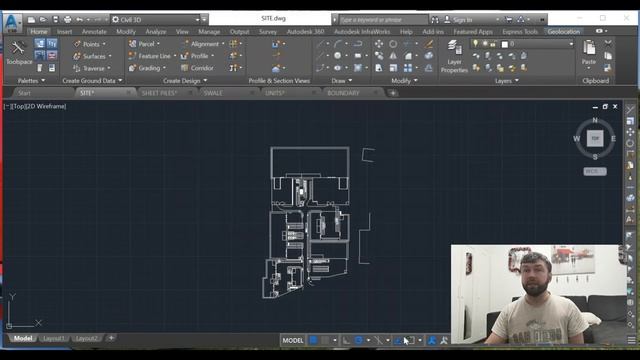
Task: Select the Array tool in Modify panel
Action: pyautogui.click(x=408, y=68)
